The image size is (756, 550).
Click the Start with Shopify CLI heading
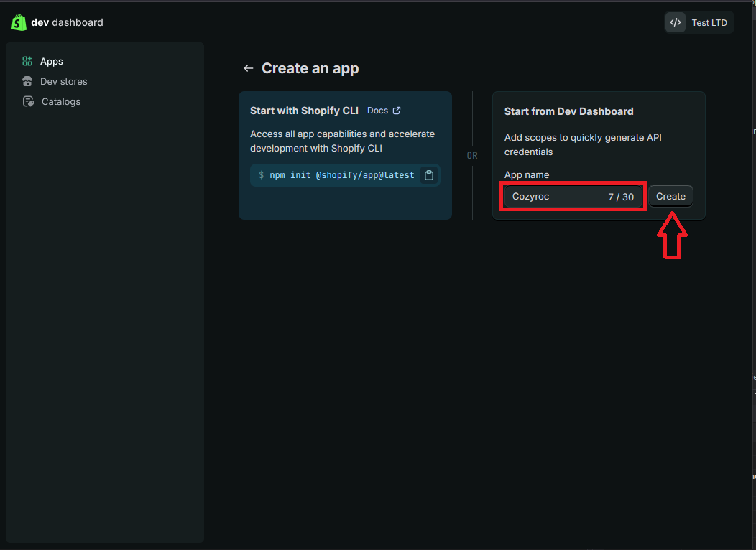pyautogui.click(x=304, y=111)
